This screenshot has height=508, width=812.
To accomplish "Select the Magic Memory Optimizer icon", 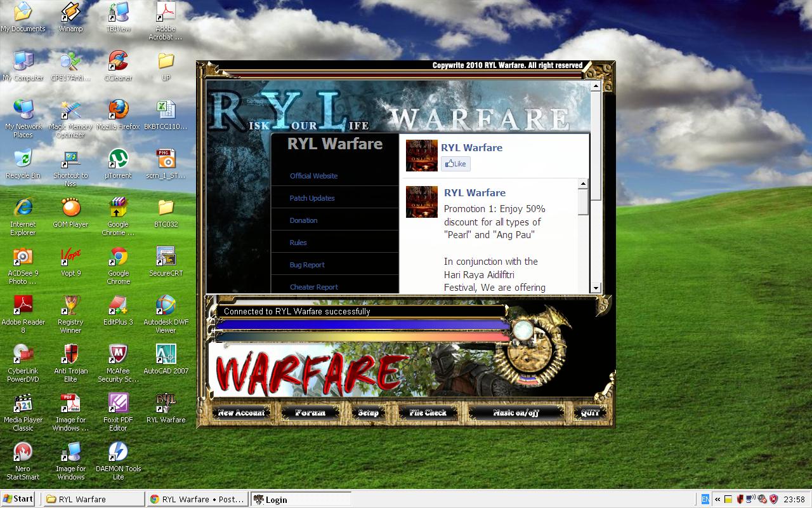I will [70, 119].
